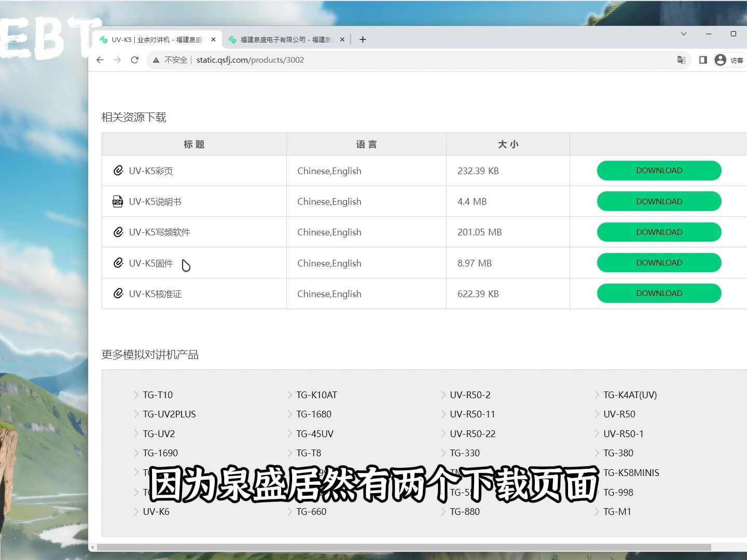Click the horizontal scrollbar at page bottom
This screenshot has height=560, width=747.
coord(404,548)
